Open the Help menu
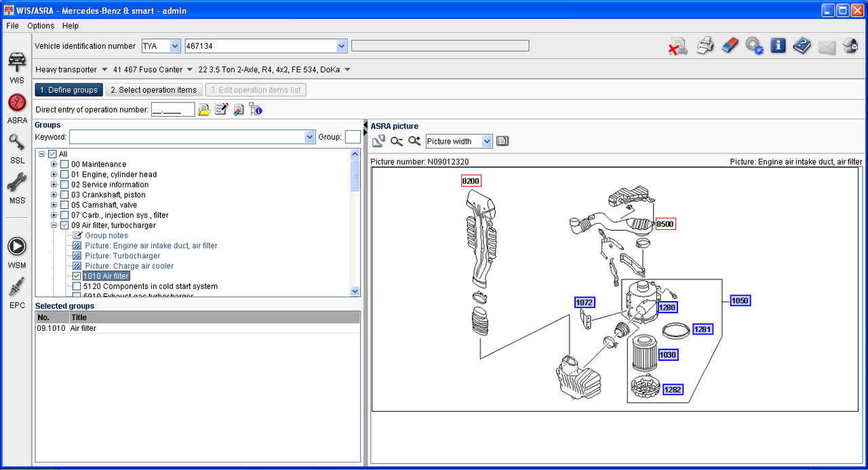This screenshot has height=470, width=868. (71, 26)
